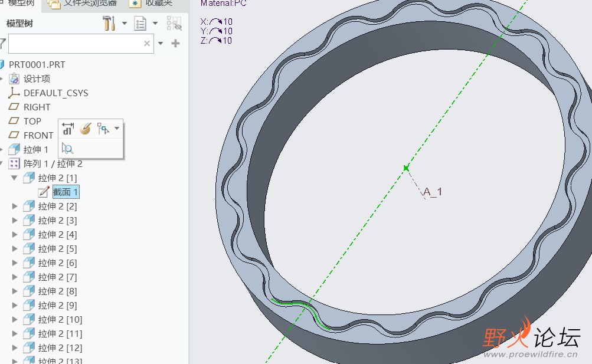Click the RIGHT plane icon

tap(14, 107)
